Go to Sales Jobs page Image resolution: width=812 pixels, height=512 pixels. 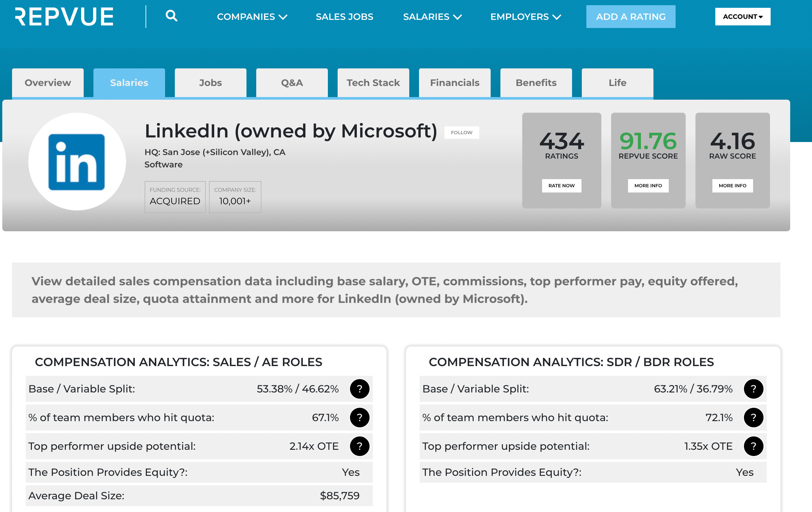[x=344, y=17]
